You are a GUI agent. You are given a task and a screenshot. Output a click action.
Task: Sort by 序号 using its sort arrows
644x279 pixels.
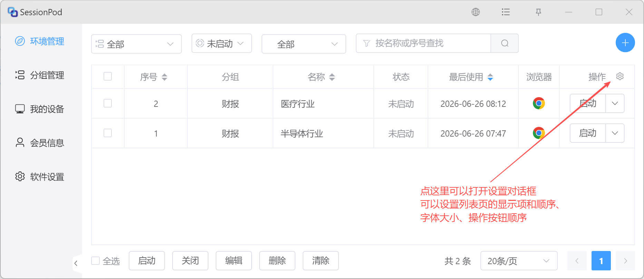pyautogui.click(x=165, y=77)
